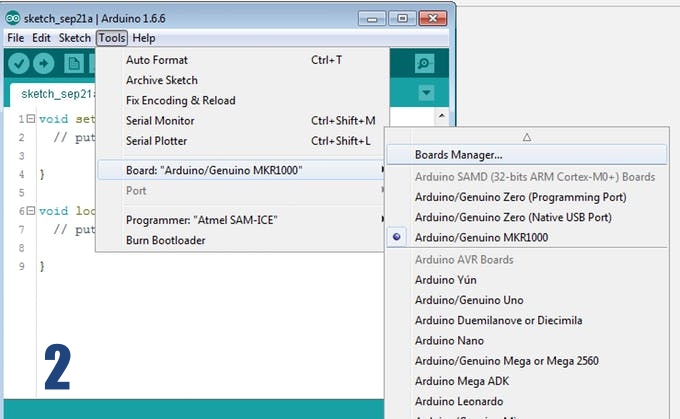Open the tab options dropdown arrow

point(426,92)
